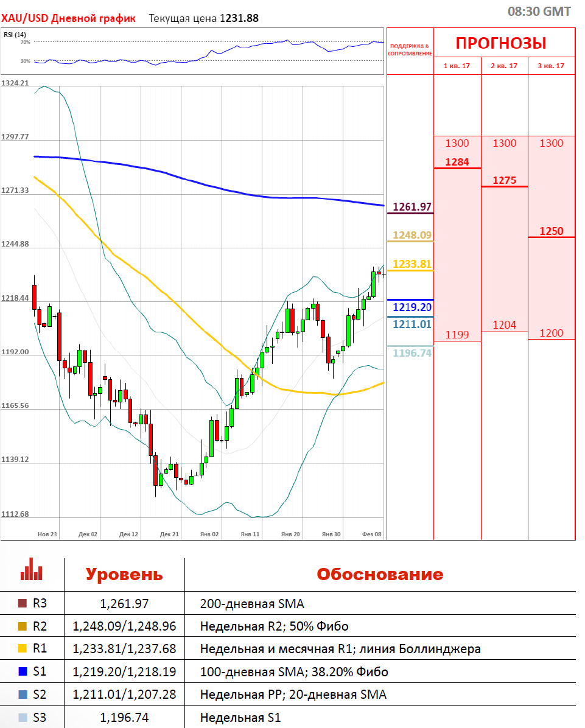Click the 'ПРОГНОЗЫ' heading

click(501, 43)
